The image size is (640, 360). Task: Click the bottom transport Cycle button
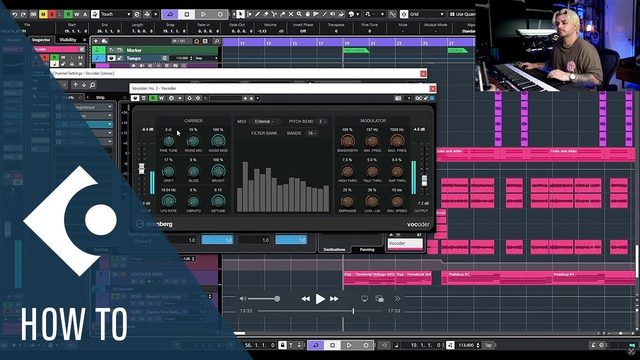316,345
